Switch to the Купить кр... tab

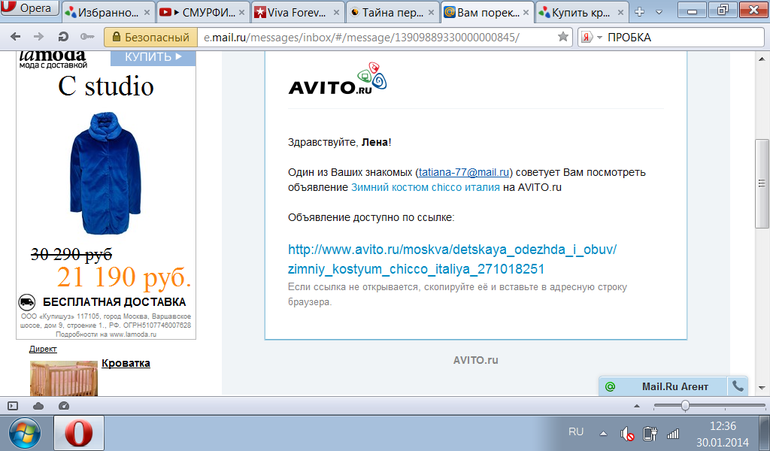[580, 12]
